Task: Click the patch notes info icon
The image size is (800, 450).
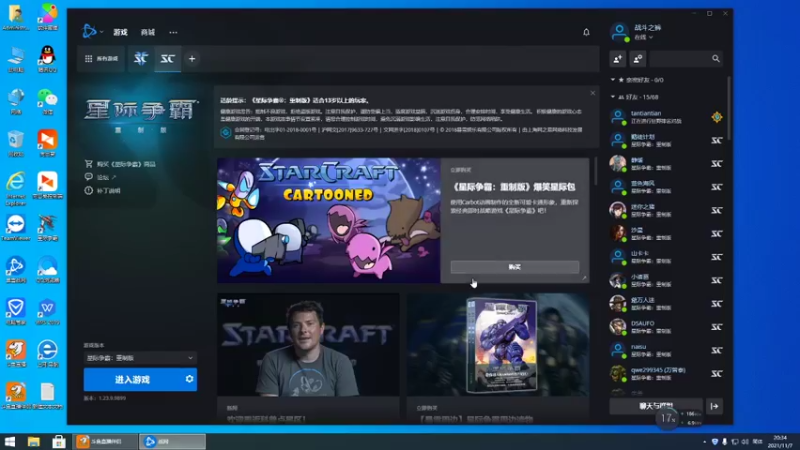Action: click(89, 190)
